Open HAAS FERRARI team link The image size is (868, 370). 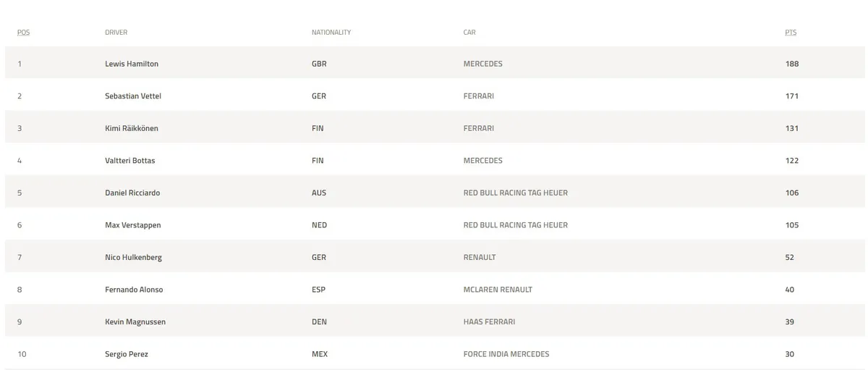(x=489, y=322)
